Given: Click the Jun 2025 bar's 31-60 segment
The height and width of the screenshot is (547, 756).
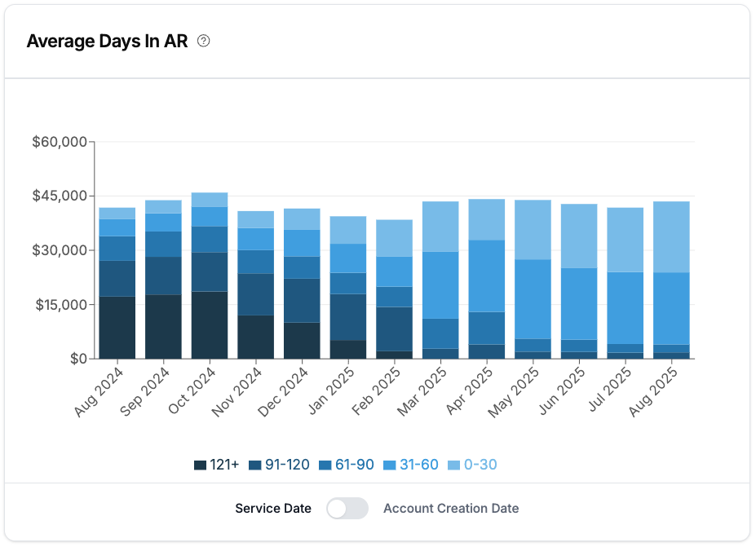Looking at the screenshot, I should point(579,303).
